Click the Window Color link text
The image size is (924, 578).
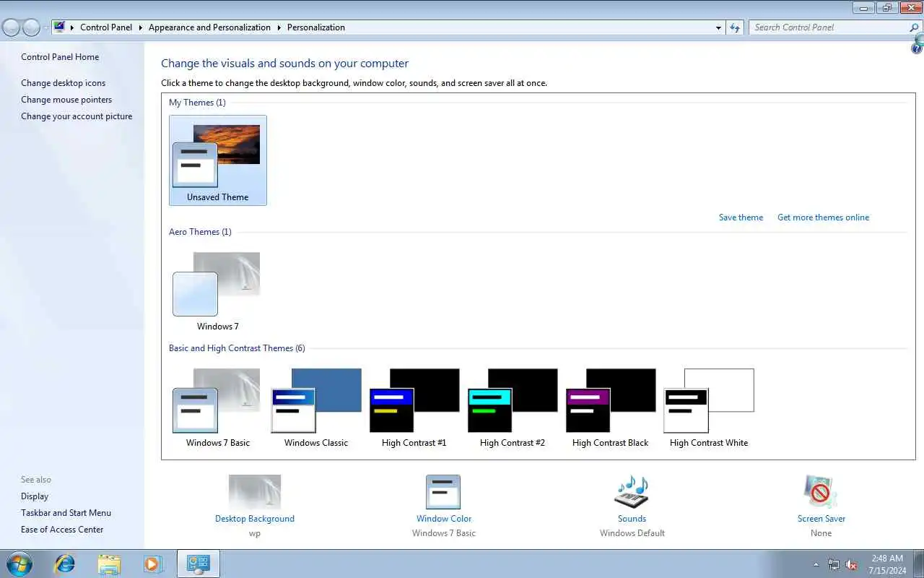coord(444,519)
